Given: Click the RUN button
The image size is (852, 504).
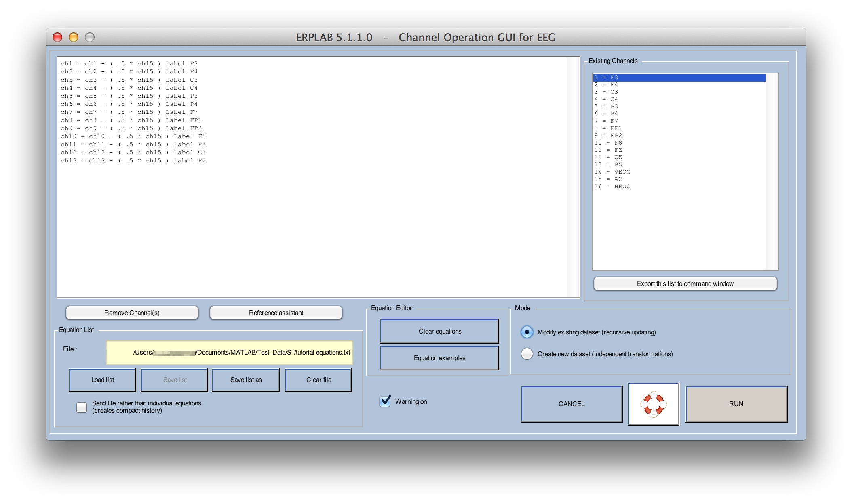Looking at the screenshot, I should click(736, 404).
